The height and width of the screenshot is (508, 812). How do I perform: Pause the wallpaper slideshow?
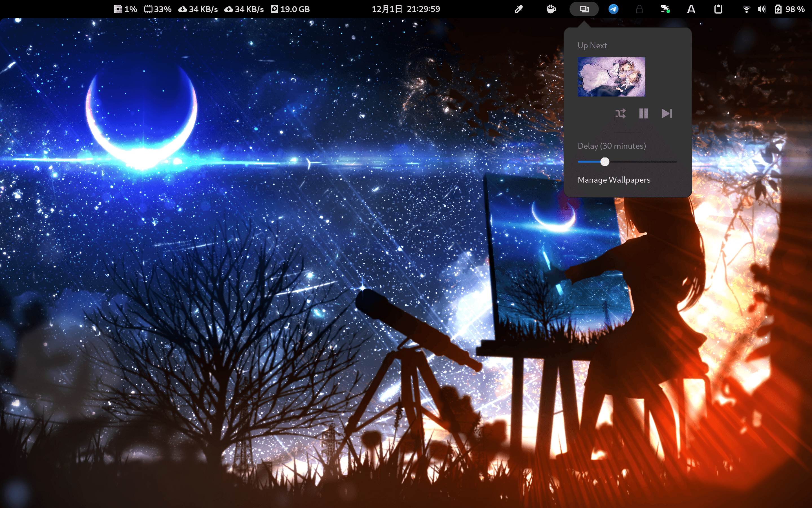click(x=643, y=113)
